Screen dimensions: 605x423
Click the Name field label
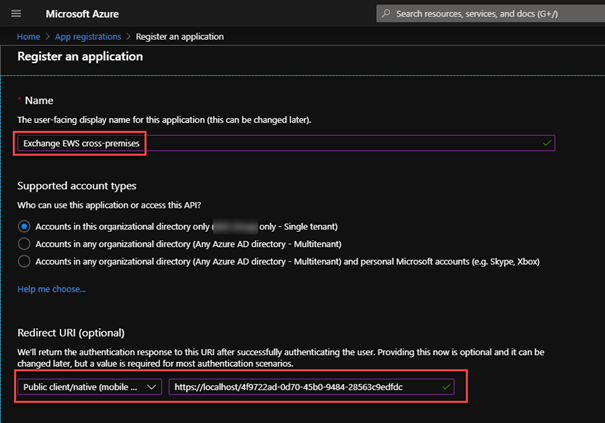click(39, 101)
